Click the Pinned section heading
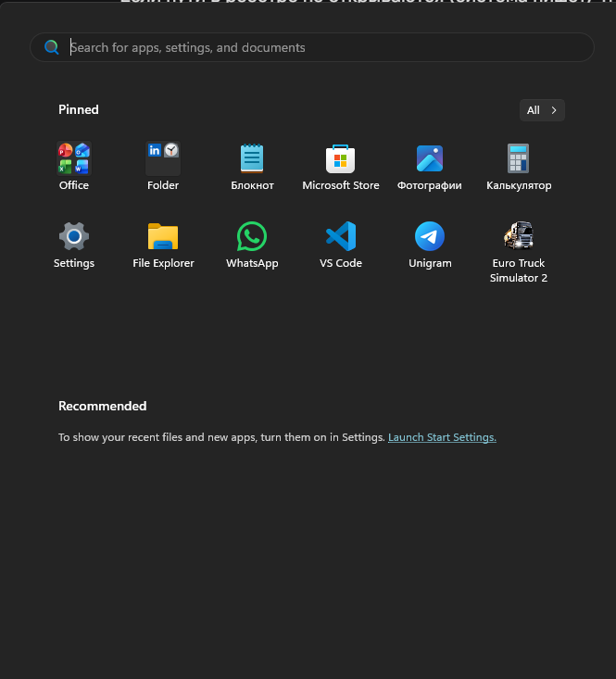The width and height of the screenshot is (616, 679). click(79, 109)
